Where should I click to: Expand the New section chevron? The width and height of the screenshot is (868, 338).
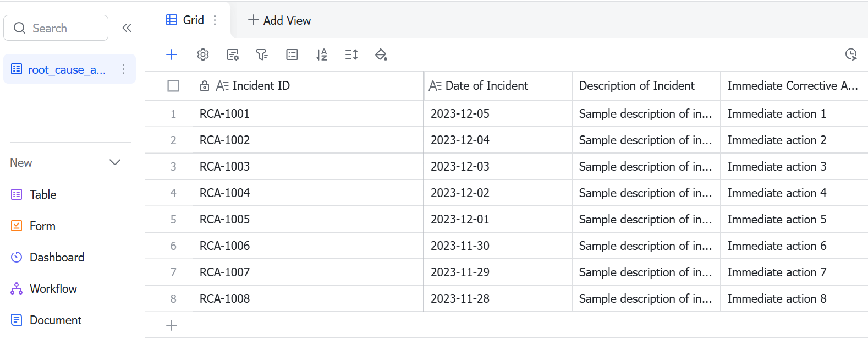tap(115, 162)
